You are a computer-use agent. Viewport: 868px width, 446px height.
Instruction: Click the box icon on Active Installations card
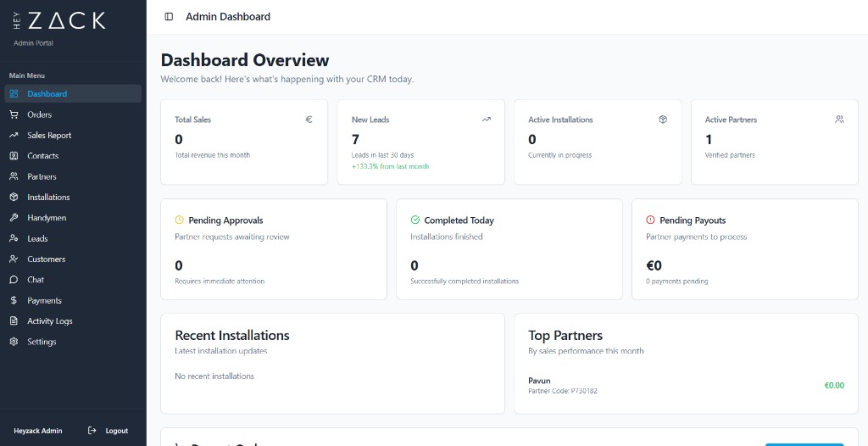coord(663,119)
